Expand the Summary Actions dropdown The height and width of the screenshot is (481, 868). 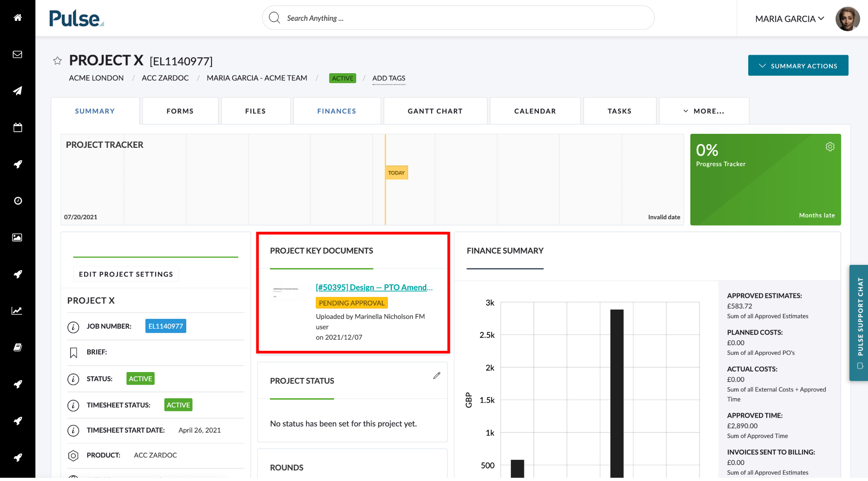click(x=798, y=66)
